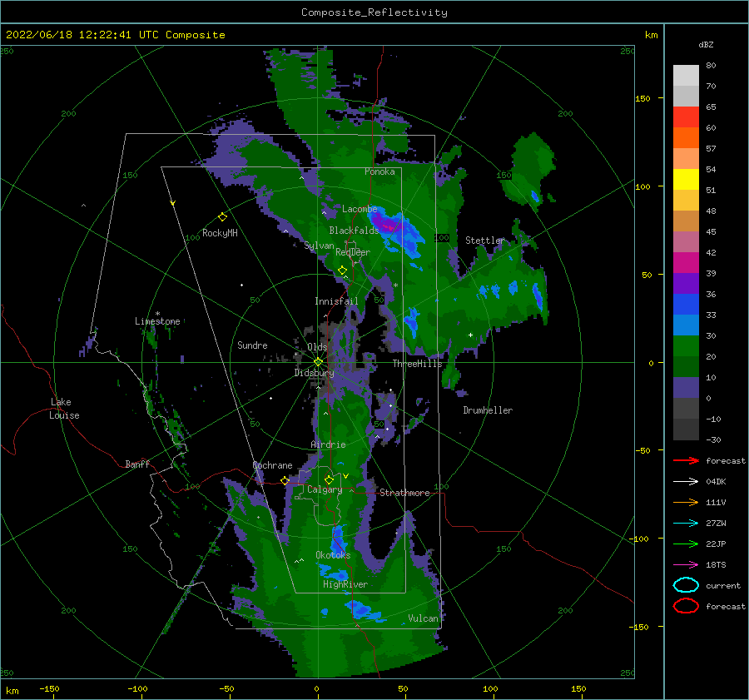The image size is (749, 700).
Task: Select the bright green 20 dBZ swatch
Action: coord(686,346)
